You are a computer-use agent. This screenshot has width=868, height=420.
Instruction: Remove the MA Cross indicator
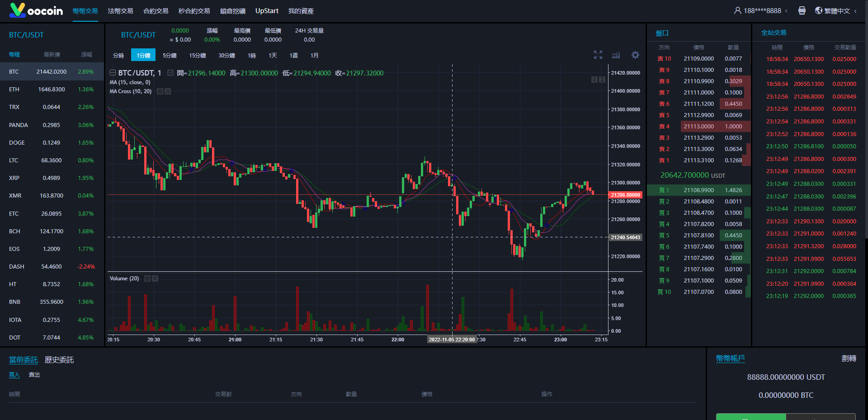[168, 91]
